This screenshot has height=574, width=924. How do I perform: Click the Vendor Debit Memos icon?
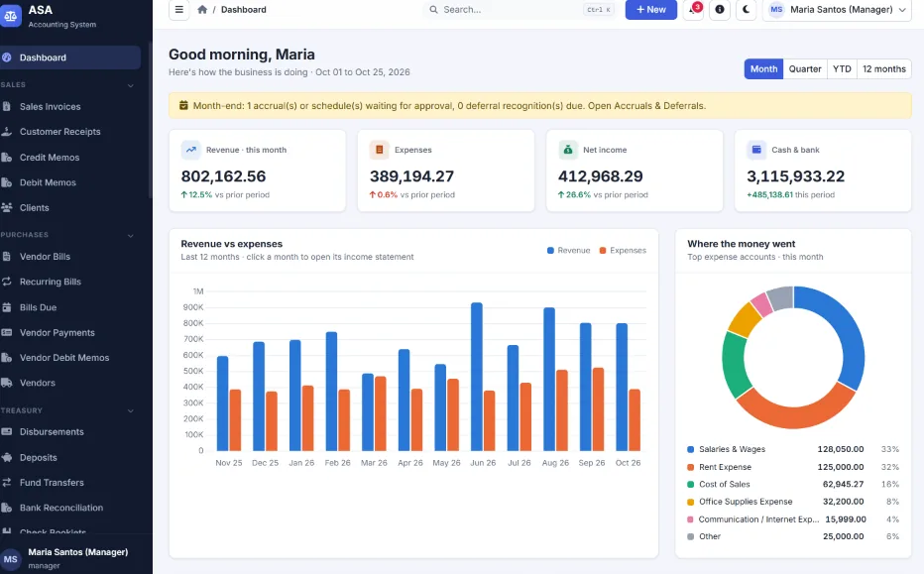click(x=7, y=358)
